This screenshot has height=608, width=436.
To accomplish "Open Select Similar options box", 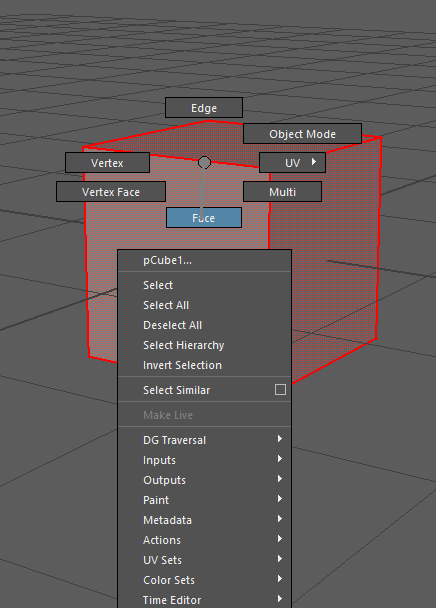I will (x=280, y=390).
